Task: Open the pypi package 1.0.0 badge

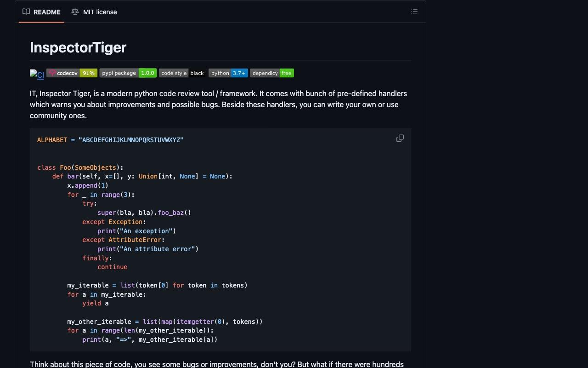Action: tap(128, 73)
